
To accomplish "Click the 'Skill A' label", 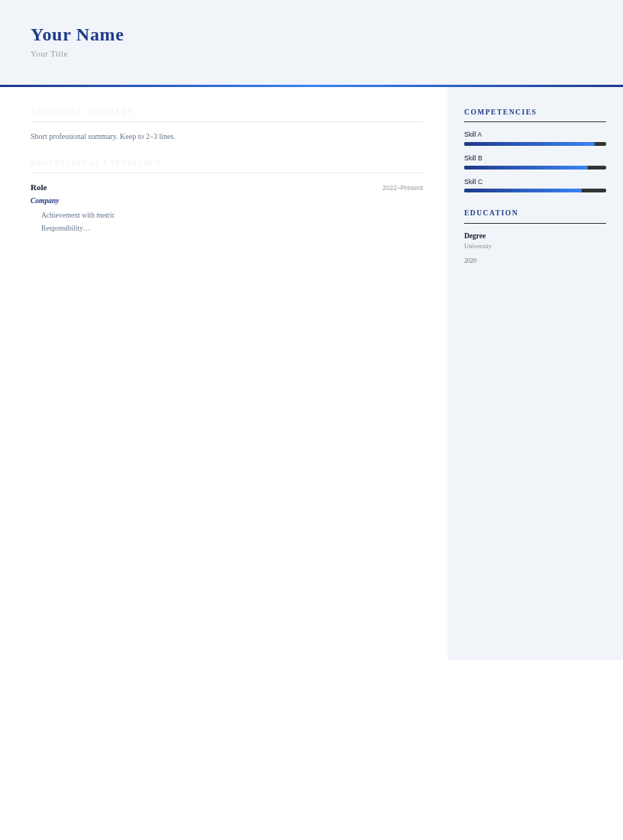I will coord(473,134).
